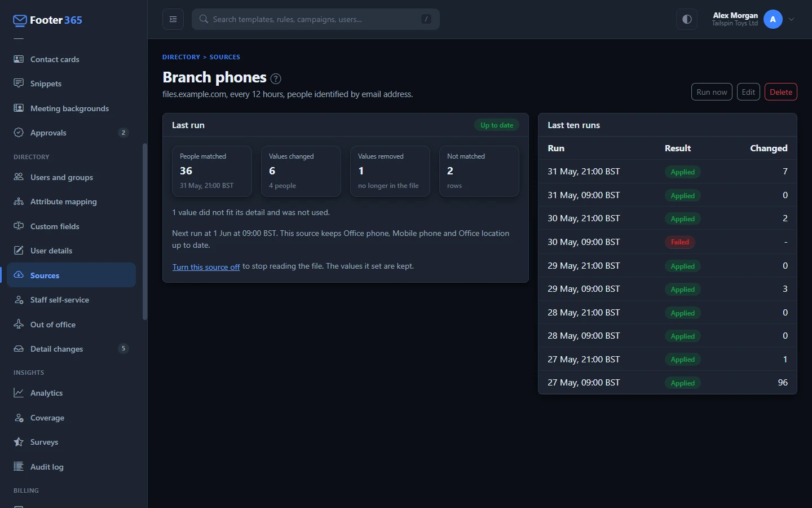Click the 'Turn this source off' link
Screen dimensions: 812x508
tap(206, 266)
